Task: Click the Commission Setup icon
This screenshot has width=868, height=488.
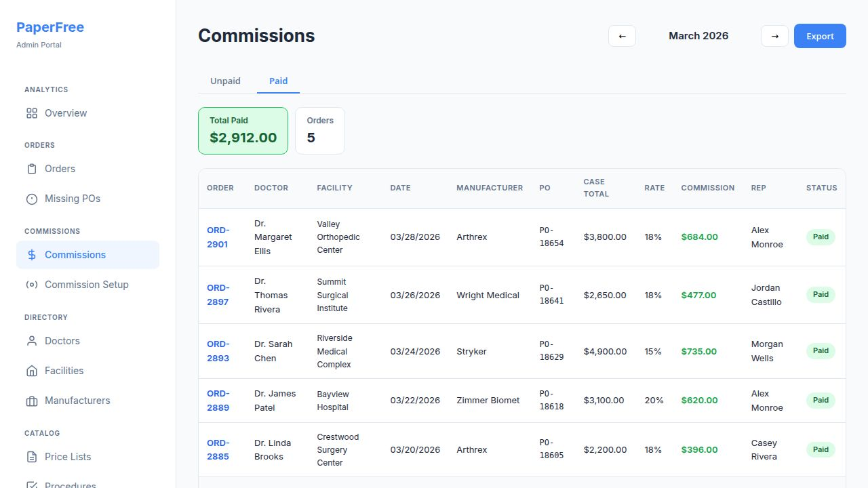Action: tap(32, 285)
